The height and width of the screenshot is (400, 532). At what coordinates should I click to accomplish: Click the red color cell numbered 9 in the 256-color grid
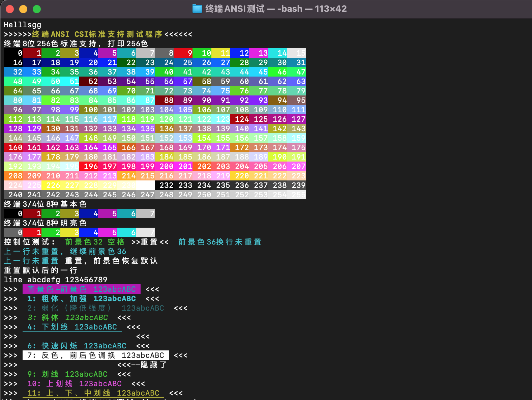point(183,53)
